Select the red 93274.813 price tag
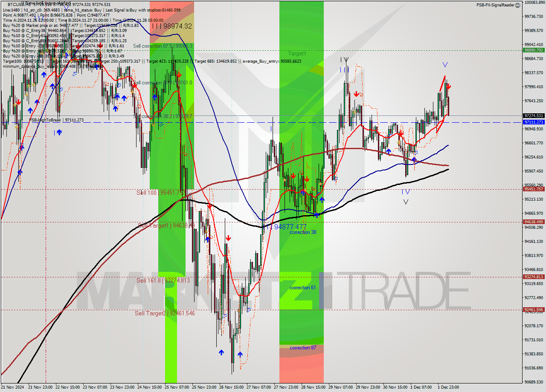546x392 pixels. coord(534,277)
